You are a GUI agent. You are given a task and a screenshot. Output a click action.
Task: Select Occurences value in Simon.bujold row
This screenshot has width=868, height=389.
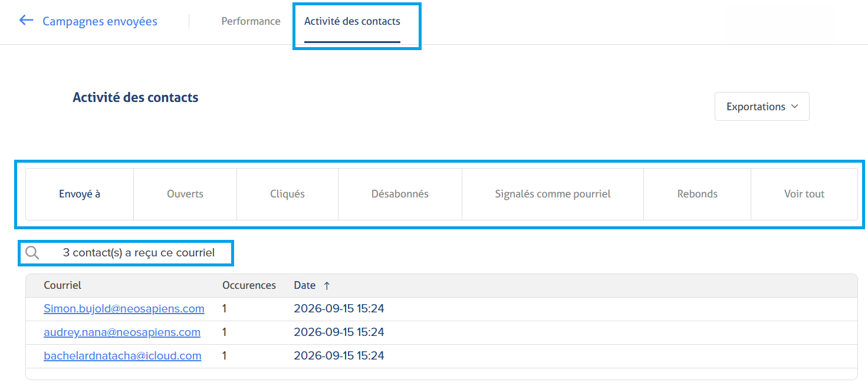coord(225,308)
